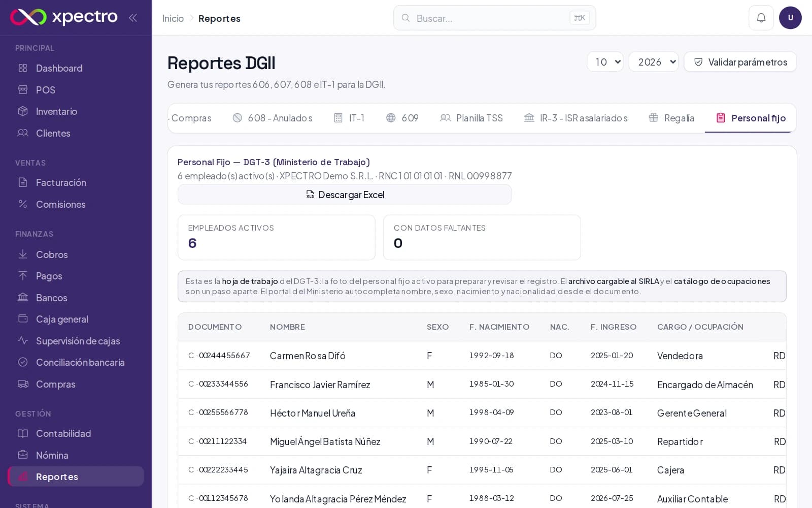This screenshot has height=508, width=812.
Task: Click birth date 1990-07-22
Action: pos(491,441)
